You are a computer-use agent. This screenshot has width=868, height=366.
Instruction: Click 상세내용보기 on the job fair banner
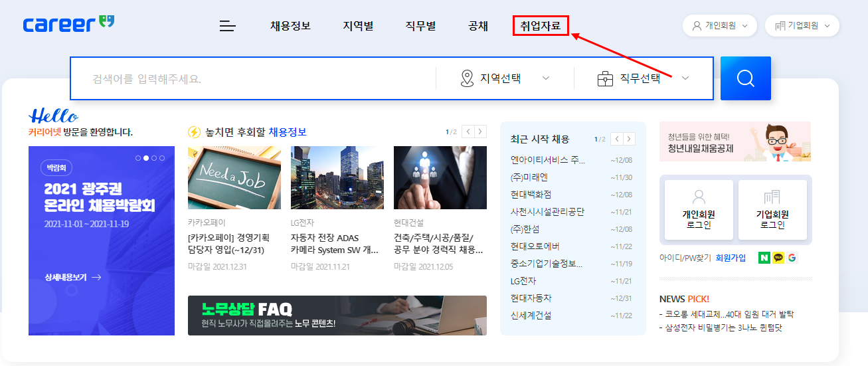[73, 278]
